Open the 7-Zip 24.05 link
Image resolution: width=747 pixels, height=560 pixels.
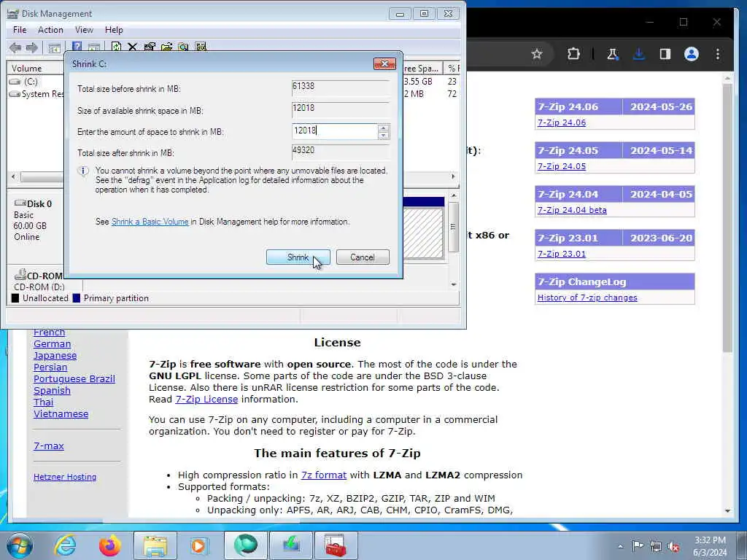(x=562, y=166)
